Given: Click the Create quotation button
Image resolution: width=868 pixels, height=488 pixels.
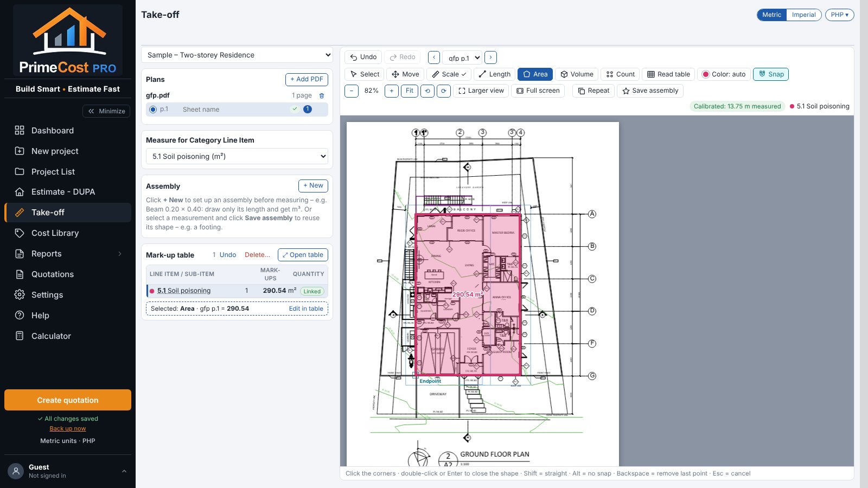Looking at the screenshot, I should tap(68, 400).
